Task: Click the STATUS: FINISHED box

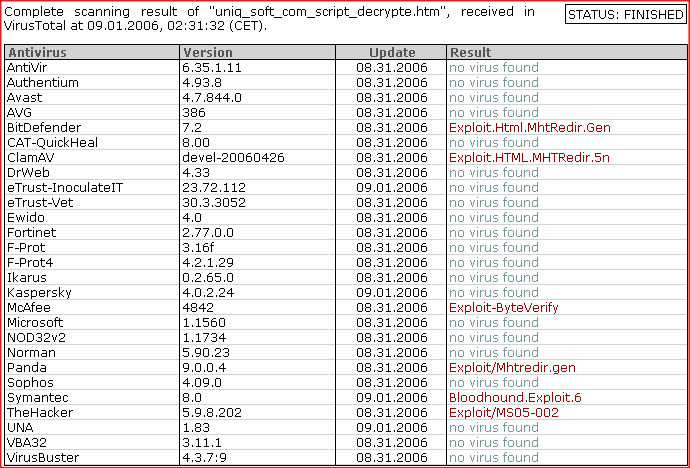Action: click(625, 15)
